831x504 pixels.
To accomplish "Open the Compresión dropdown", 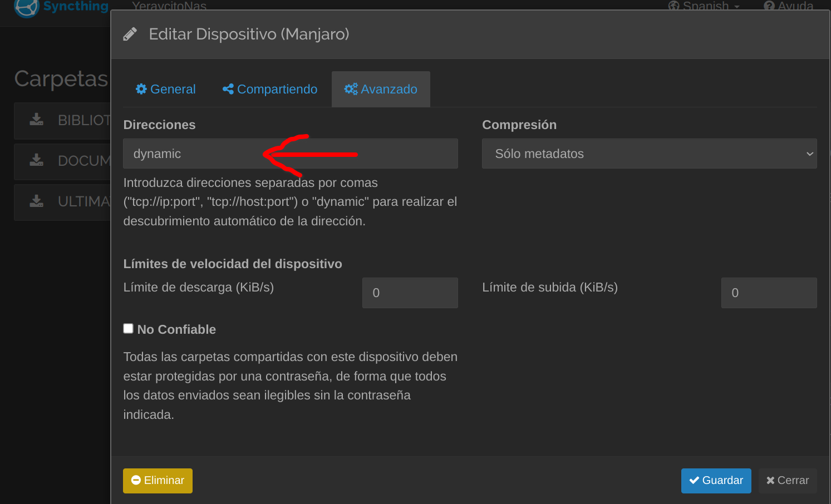I will click(x=649, y=154).
